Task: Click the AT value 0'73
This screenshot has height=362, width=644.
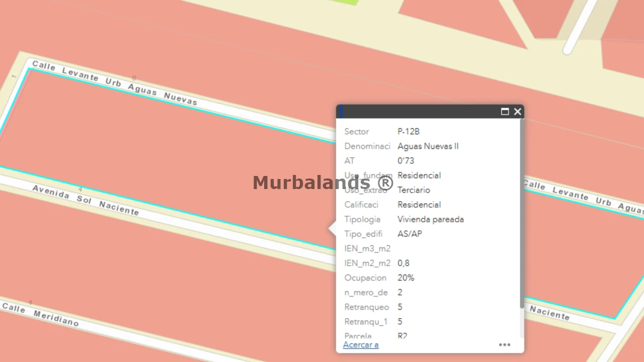Action: click(406, 161)
